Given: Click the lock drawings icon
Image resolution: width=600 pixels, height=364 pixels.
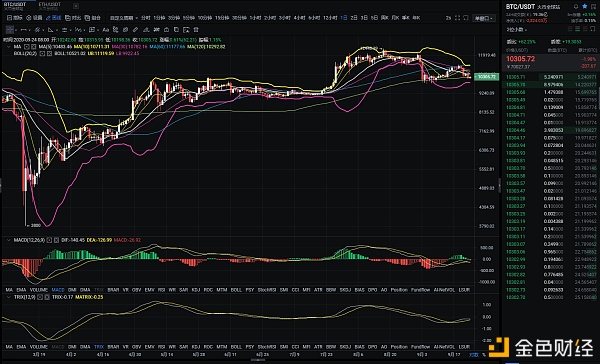Looking at the screenshot, I should (166, 29).
